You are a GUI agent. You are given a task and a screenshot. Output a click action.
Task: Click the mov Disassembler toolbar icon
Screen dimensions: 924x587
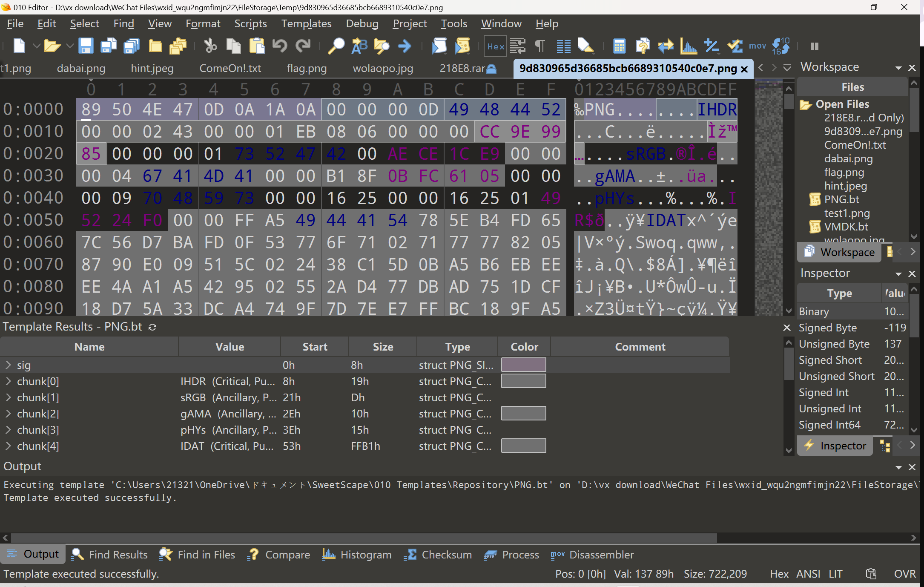(x=758, y=46)
